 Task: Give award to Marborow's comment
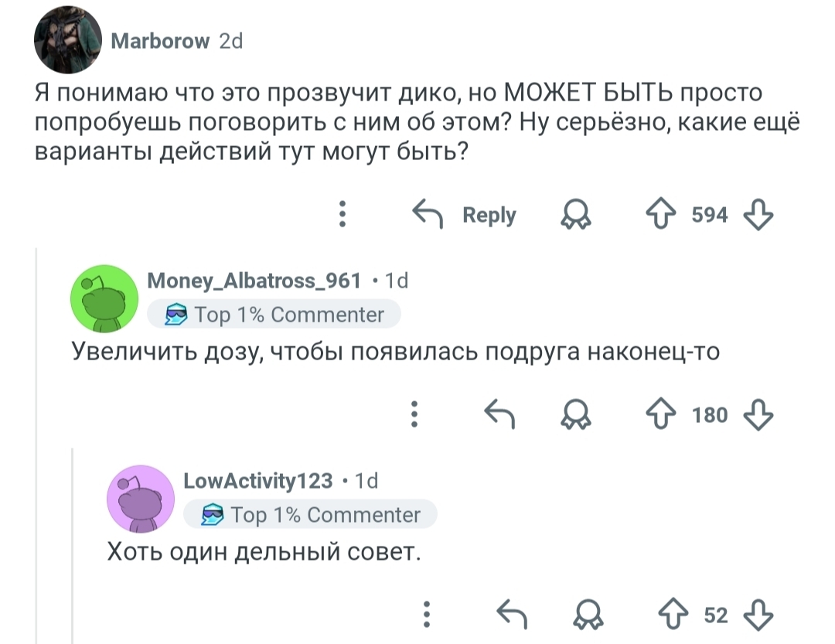tap(574, 214)
